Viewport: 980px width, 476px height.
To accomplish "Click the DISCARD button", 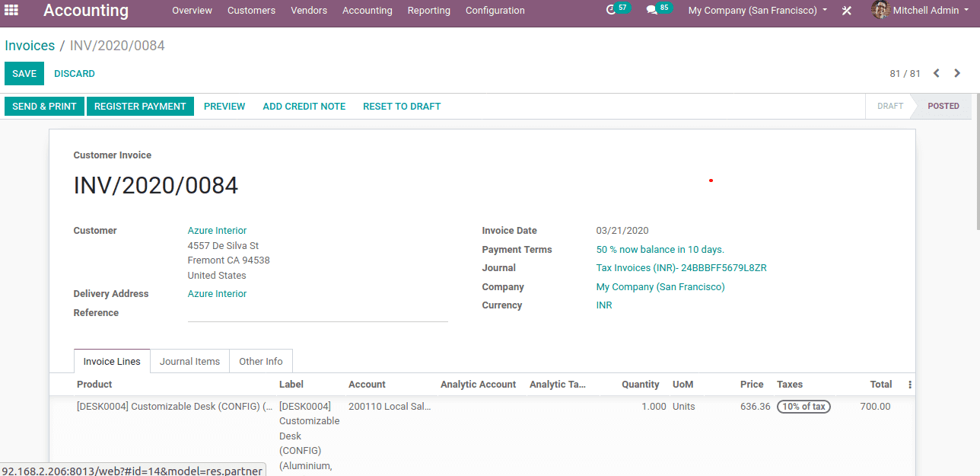I will coord(75,74).
